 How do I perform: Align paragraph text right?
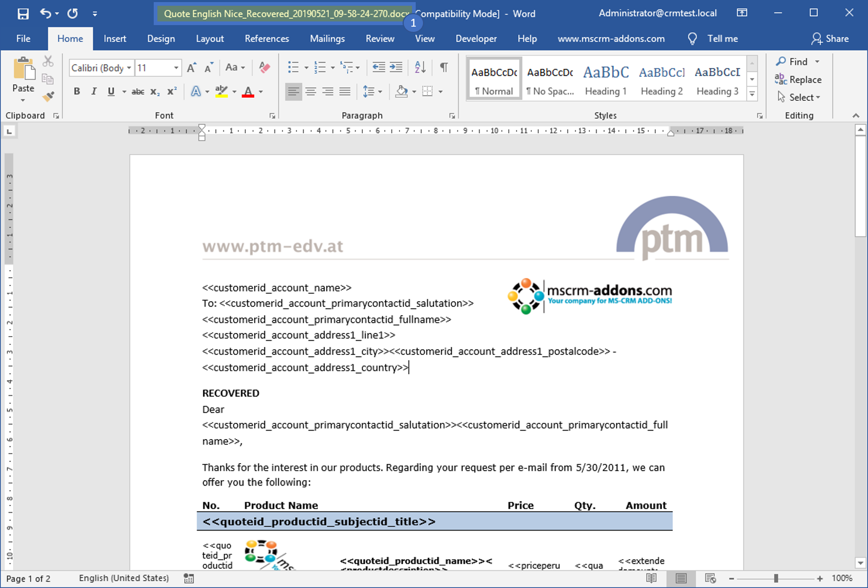328,92
